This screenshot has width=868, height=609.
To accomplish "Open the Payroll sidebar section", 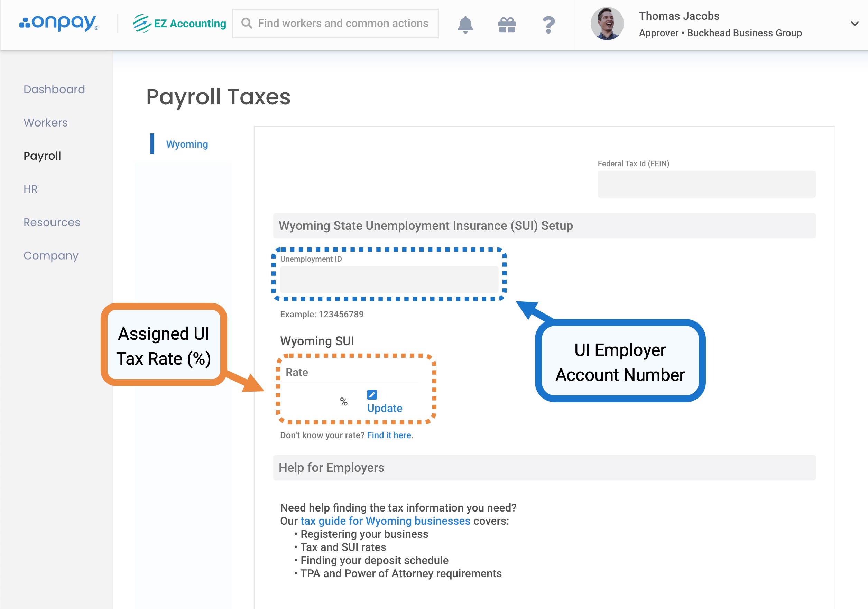I will [x=42, y=156].
